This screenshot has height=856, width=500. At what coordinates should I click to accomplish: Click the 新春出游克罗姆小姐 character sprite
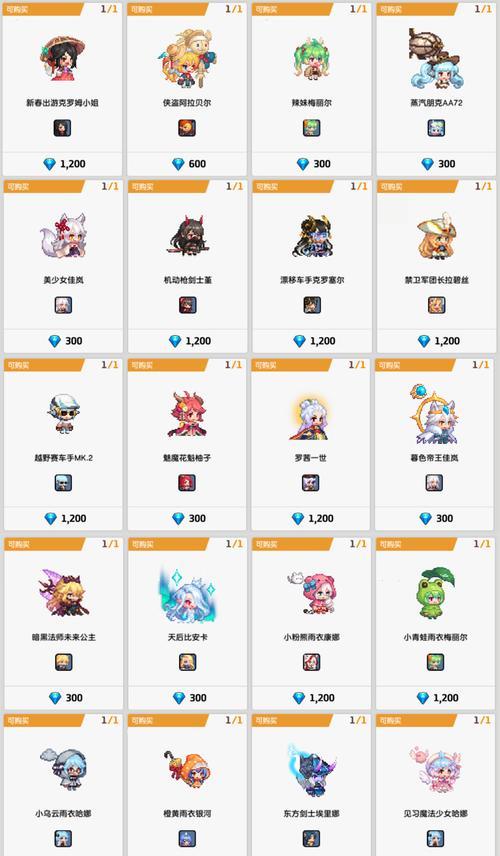click(x=62, y=58)
